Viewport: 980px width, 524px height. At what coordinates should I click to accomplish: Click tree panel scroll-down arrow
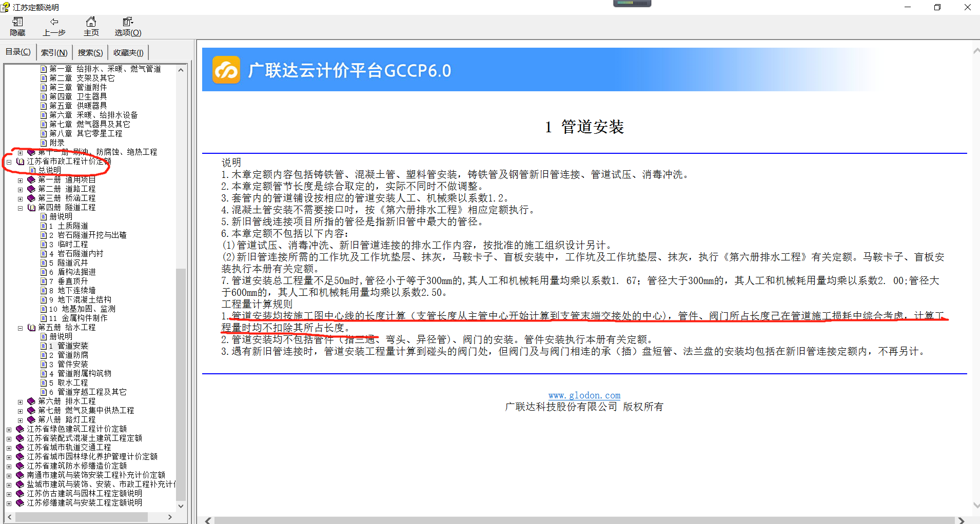pyautogui.click(x=181, y=506)
